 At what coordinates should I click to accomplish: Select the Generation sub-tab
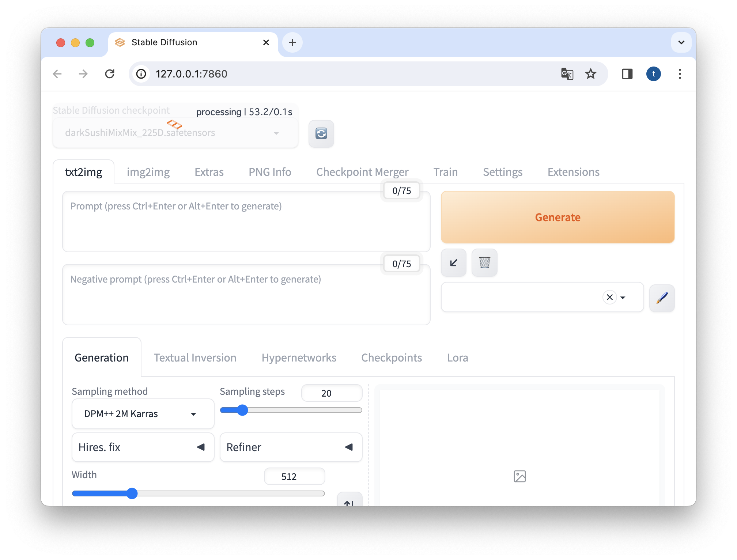tap(102, 357)
